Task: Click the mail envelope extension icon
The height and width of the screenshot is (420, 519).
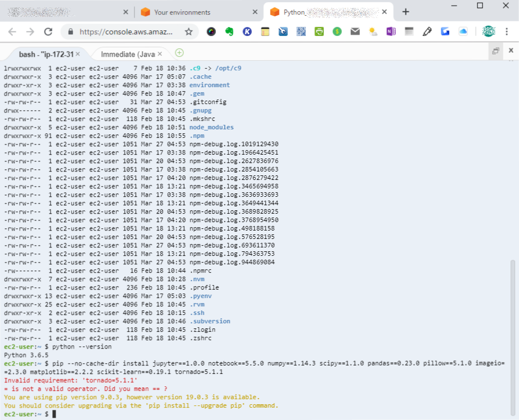Action: pyautogui.click(x=355, y=31)
